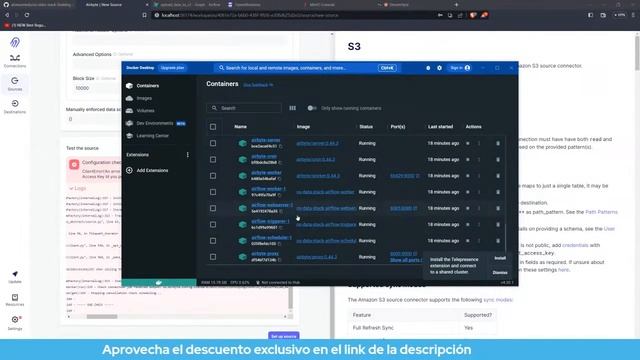
Task: Delete the airflow-scheduler-1 container
Action: pyautogui.click(x=498, y=241)
